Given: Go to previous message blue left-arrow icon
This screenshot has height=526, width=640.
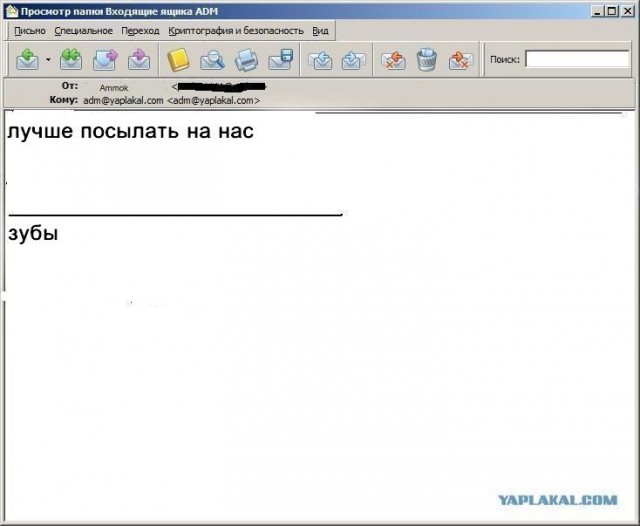Looking at the screenshot, I should pos(320,60).
